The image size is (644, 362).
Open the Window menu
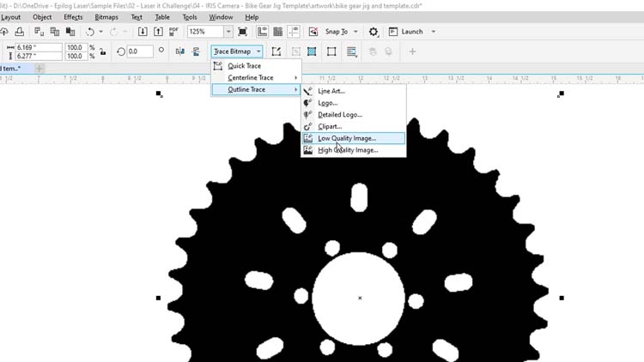(221, 17)
